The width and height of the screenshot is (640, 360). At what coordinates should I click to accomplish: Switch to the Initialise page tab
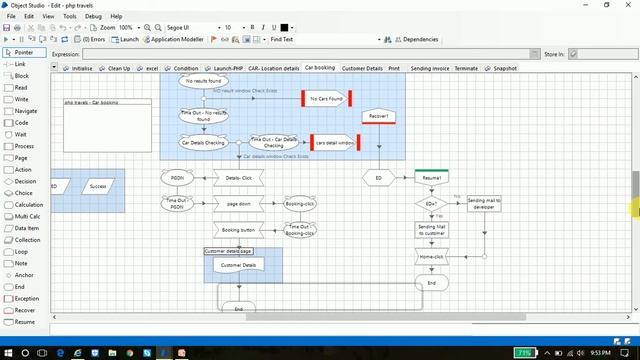click(78, 69)
